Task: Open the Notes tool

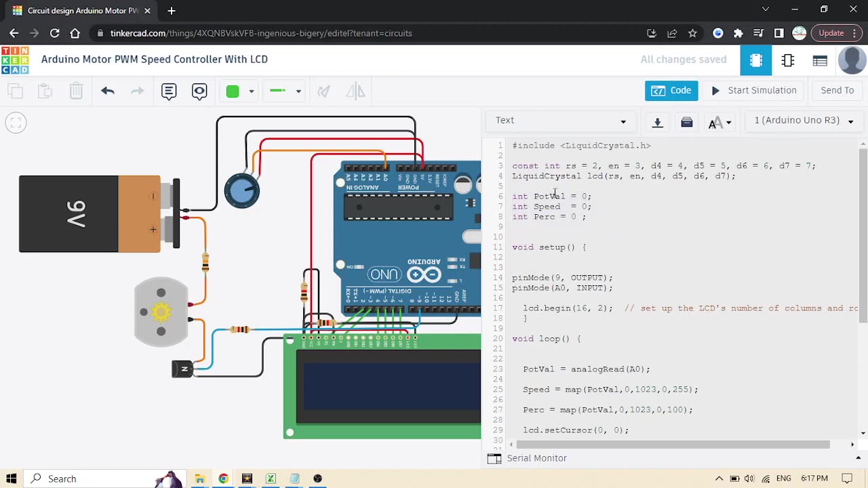Action: point(169,91)
